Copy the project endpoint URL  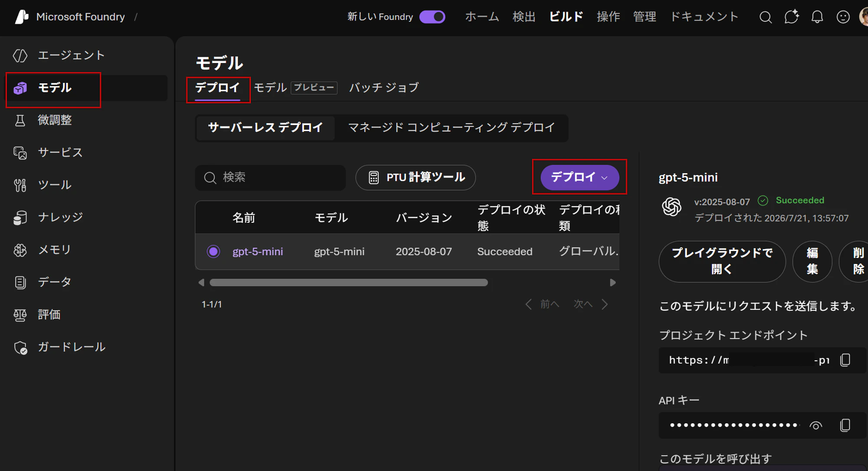coord(845,360)
